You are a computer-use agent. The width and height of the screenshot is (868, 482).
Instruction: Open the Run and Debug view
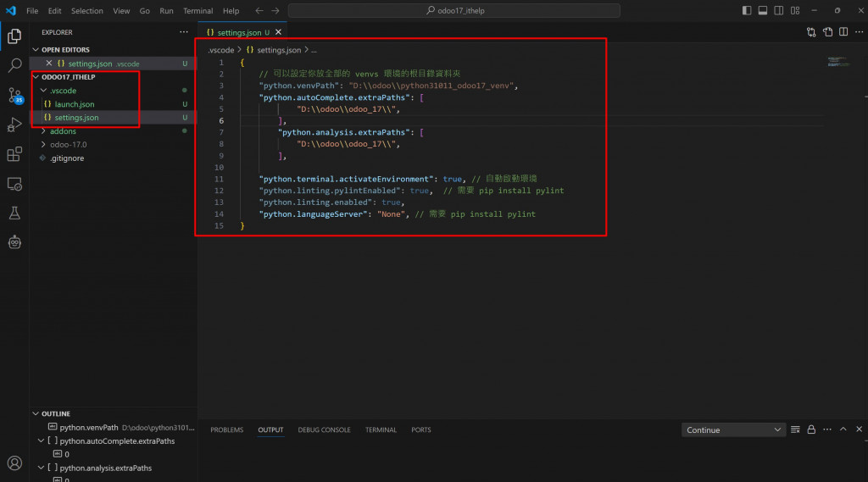[14, 125]
